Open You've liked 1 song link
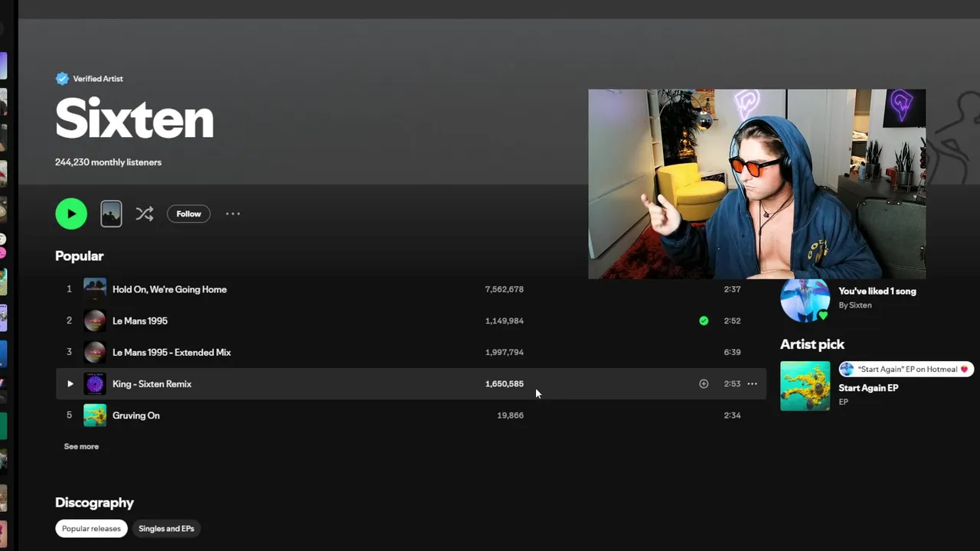Viewport: 980px width, 551px height. click(x=877, y=291)
